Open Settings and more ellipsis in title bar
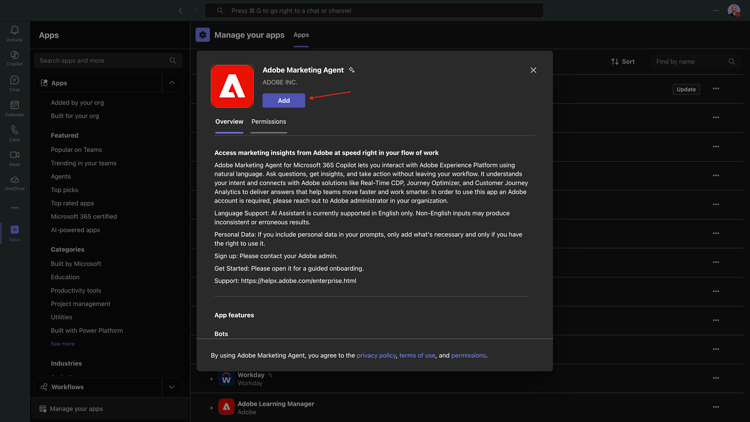 pos(716,11)
